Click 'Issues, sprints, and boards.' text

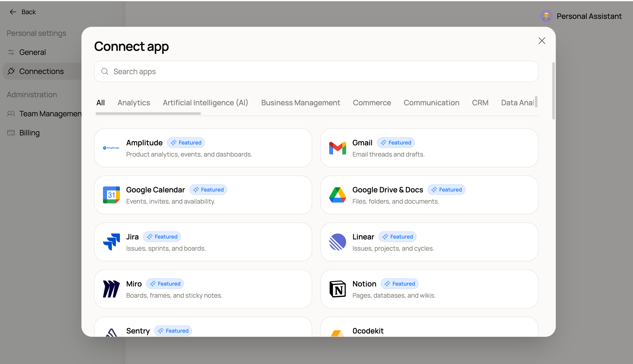click(x=166, y=248)
